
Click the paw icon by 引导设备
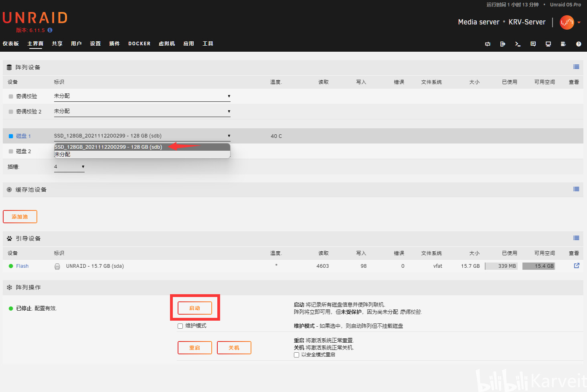9,238
